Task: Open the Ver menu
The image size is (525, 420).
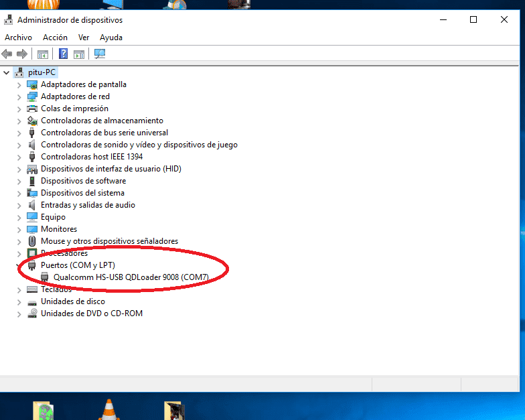Action: [84, 38]
